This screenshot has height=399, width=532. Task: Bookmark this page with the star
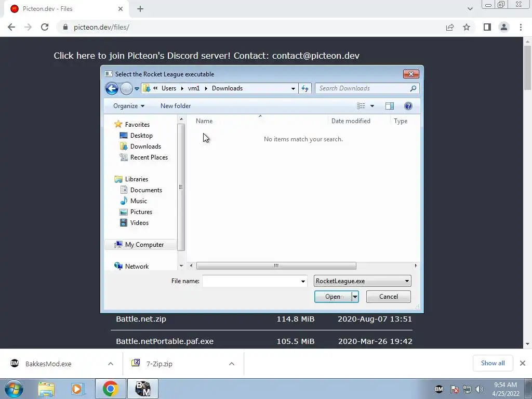coord(467,27)
